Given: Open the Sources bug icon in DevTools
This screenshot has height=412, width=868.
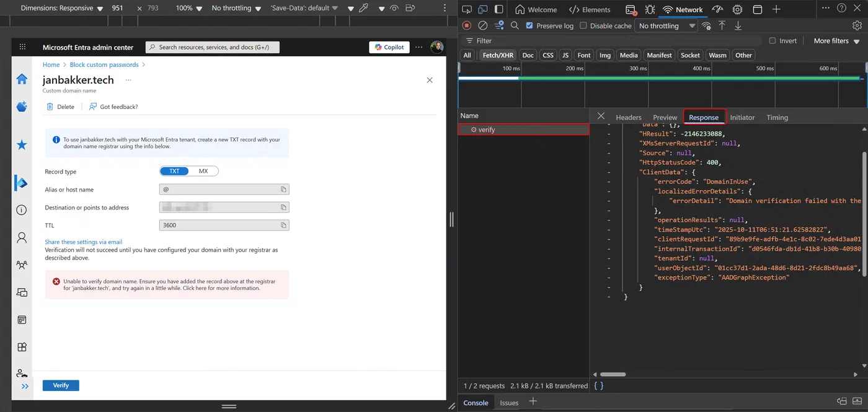Looking at the screenshot, I should (650, 9).
